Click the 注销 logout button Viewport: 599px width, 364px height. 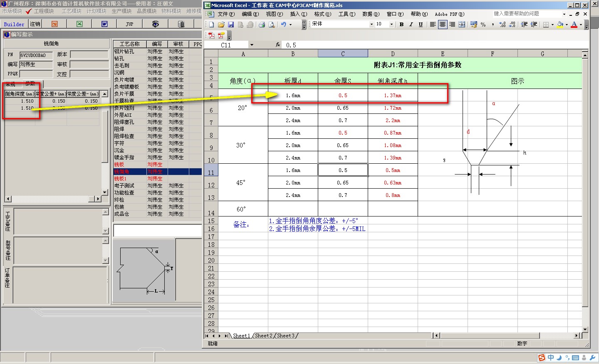point(35,24)
